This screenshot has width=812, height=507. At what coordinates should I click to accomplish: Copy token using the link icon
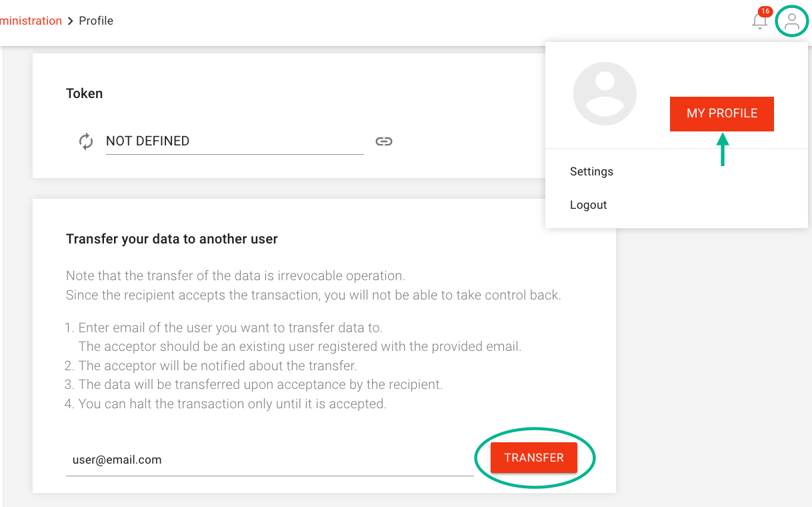383,141
